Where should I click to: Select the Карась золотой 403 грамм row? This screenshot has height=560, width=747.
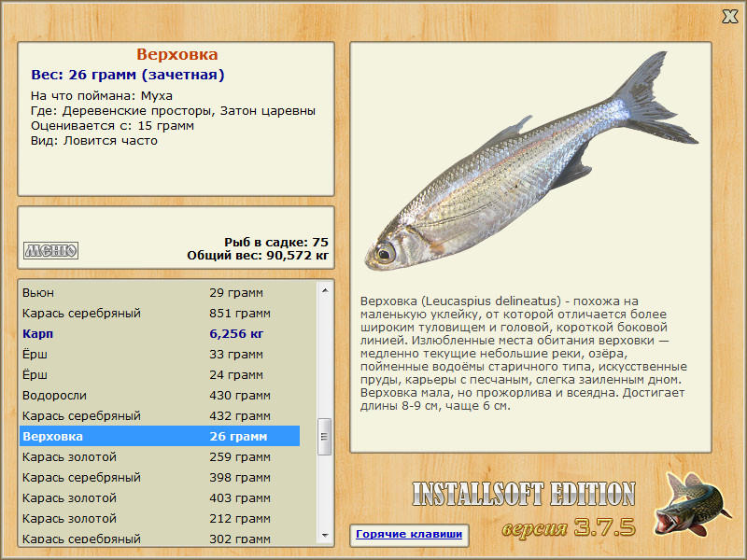tap(160, 497)
